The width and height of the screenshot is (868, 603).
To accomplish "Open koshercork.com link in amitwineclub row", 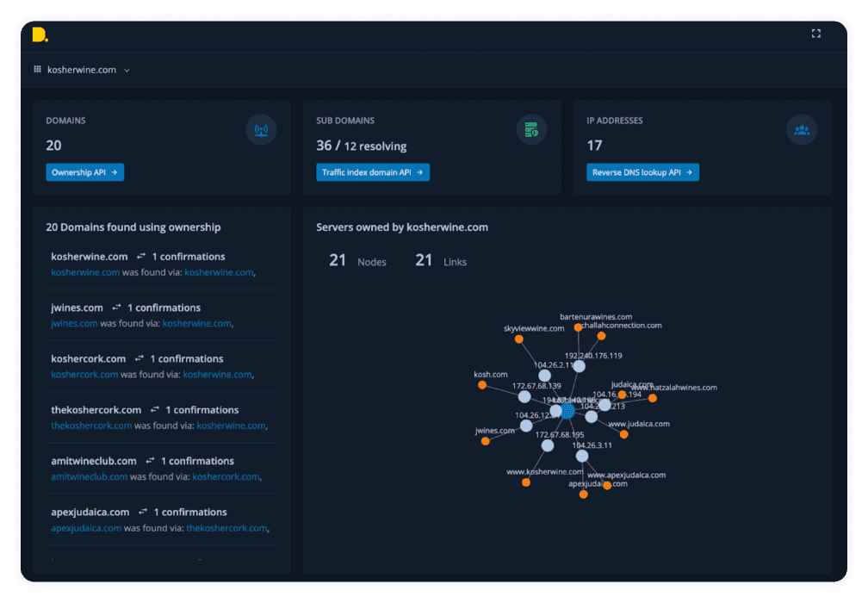I will (226, 476).
